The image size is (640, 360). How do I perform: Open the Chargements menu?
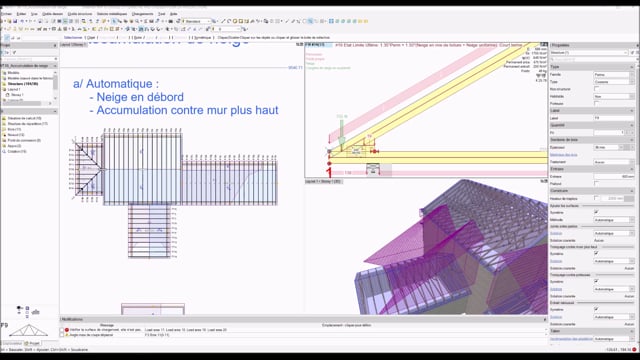142,14
